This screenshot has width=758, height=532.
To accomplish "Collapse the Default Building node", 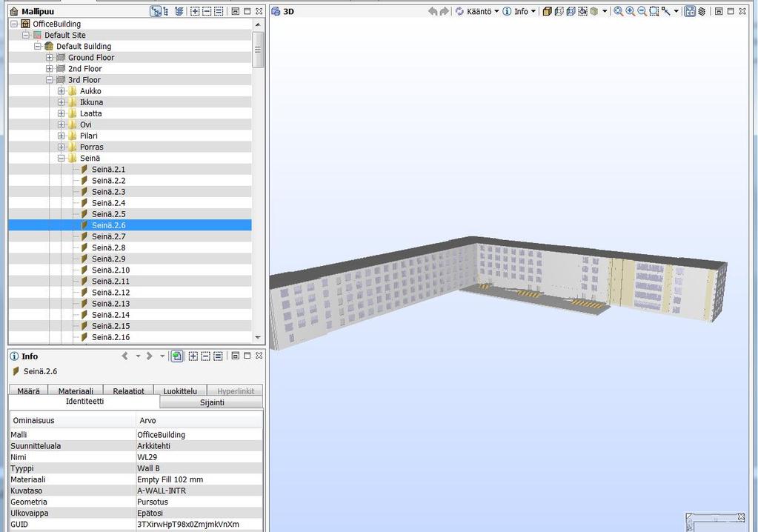I will click(x=38, y=46).
